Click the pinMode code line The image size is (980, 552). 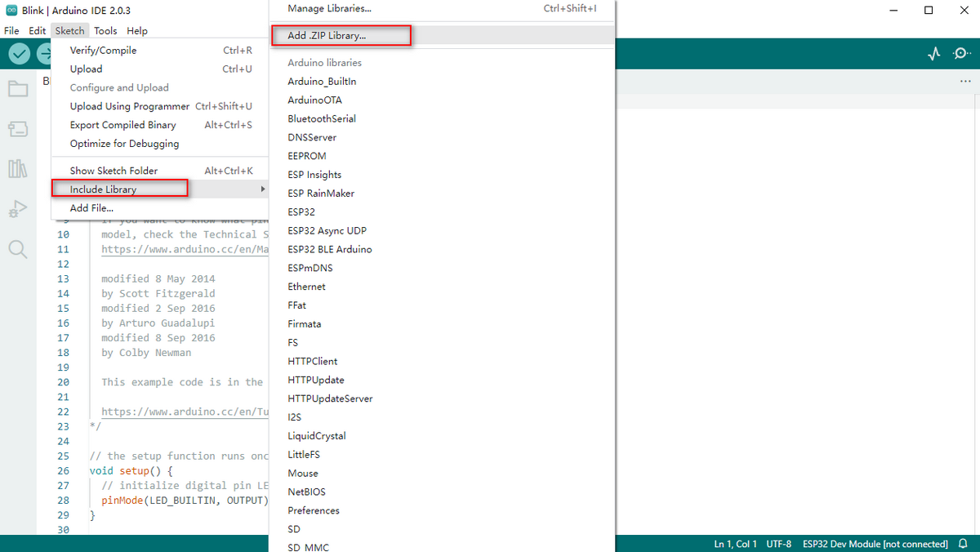click(x=184, y=501)
